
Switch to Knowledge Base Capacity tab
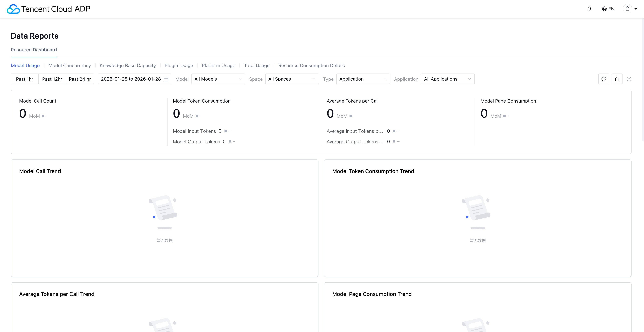tap(128, 65)
